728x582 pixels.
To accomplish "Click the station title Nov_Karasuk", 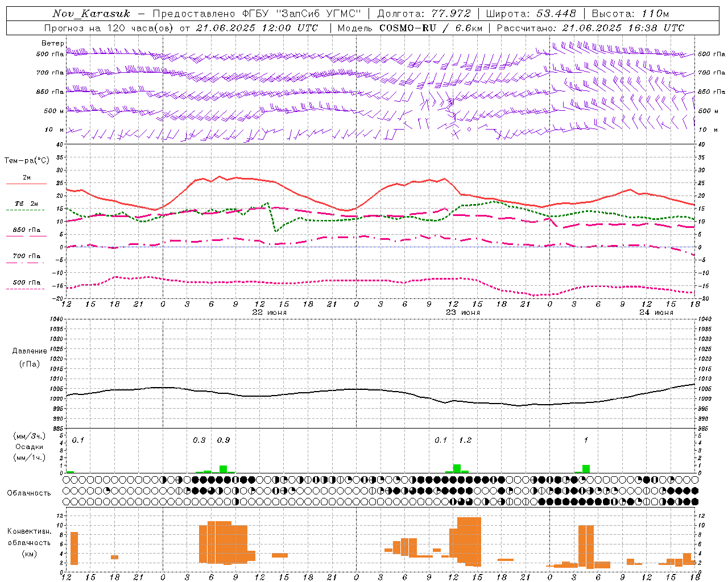I will point(91,14).
